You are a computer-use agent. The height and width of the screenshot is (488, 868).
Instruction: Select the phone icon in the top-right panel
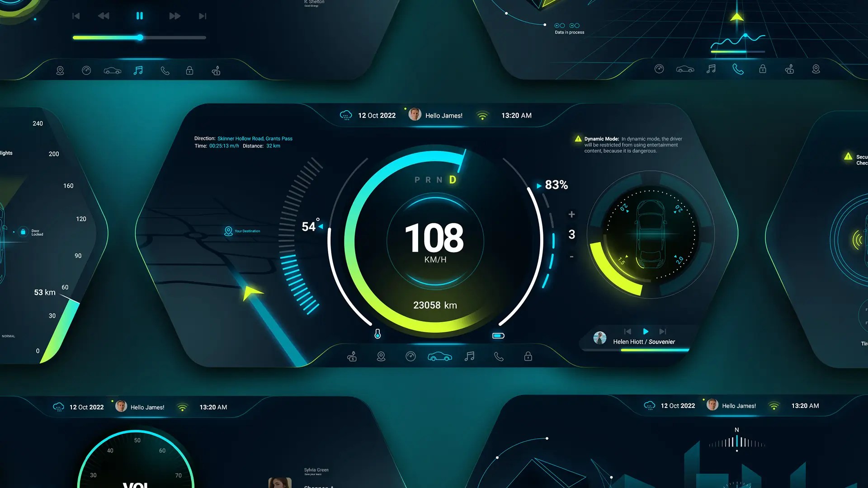coord(738,69)
